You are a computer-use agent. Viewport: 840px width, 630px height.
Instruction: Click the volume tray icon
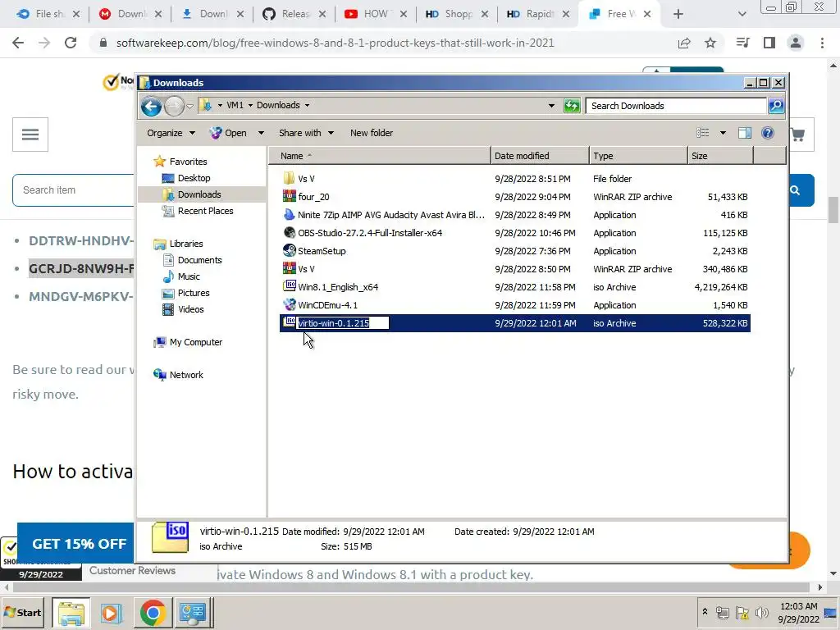761,612
